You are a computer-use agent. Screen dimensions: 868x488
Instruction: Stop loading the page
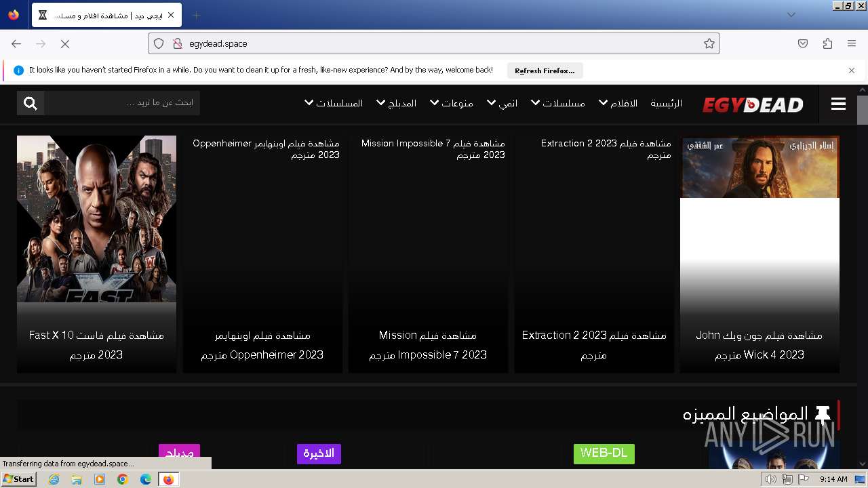click(x=65, y=43)
